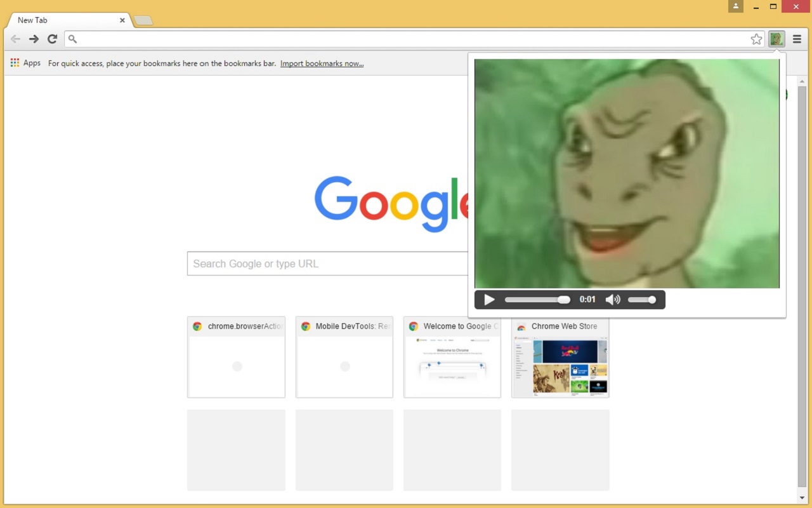
Task: Play the video in extension popup
Action: pos(489,300)
